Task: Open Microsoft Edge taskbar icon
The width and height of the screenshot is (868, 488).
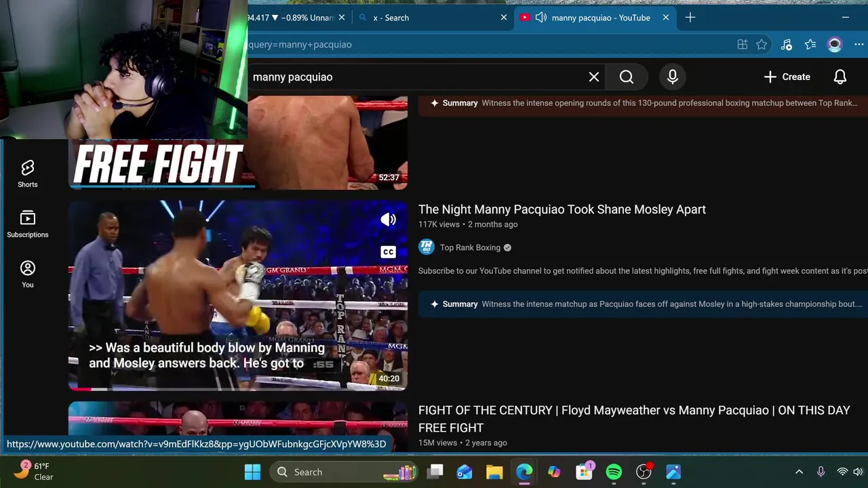Action: click(524, 472)
